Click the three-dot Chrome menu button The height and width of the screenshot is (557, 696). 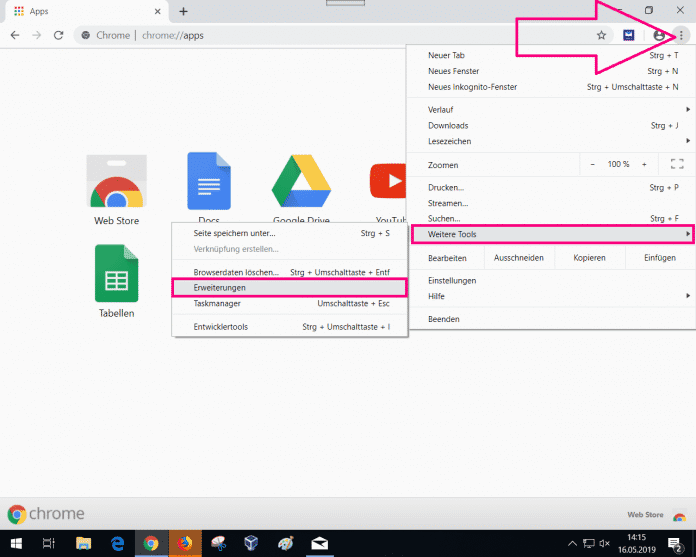tap(680, 35)
